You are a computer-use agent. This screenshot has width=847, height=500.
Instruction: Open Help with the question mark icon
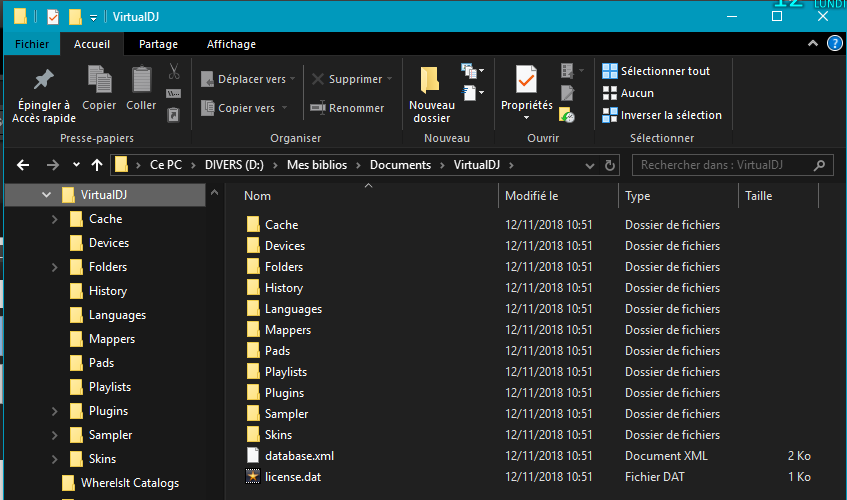(x=835, y=43)
